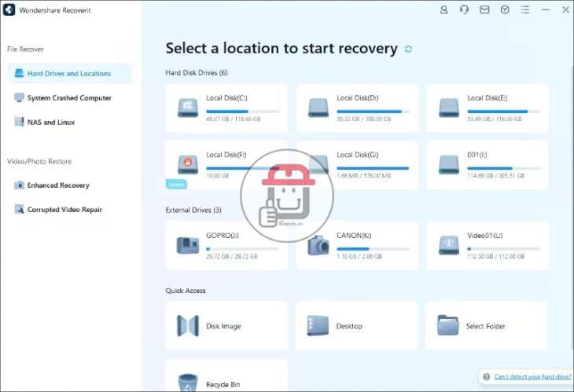This screenshot has width=574, height=392.
Task: Click the Hard Disk Drives (6) heading
Action: (197, 73)
